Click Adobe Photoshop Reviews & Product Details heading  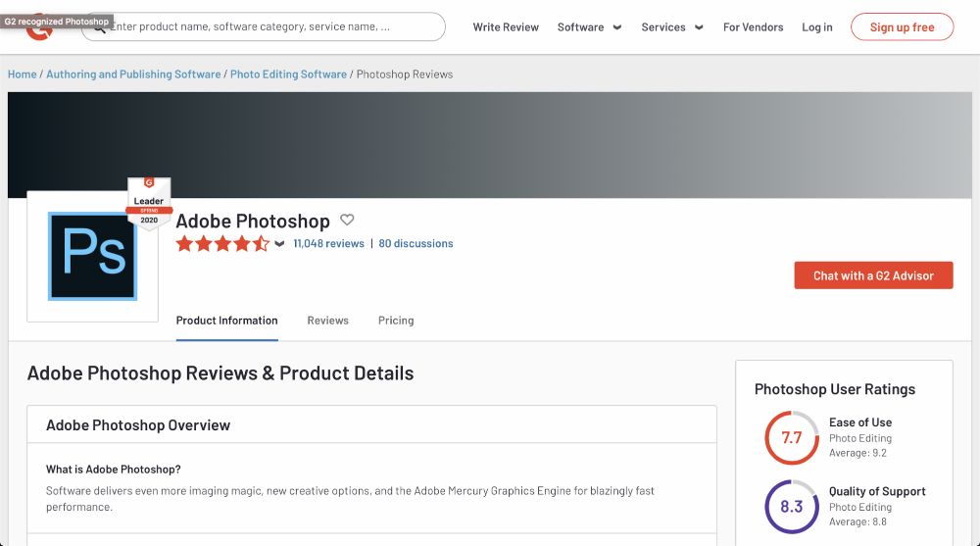click(220, 372)
